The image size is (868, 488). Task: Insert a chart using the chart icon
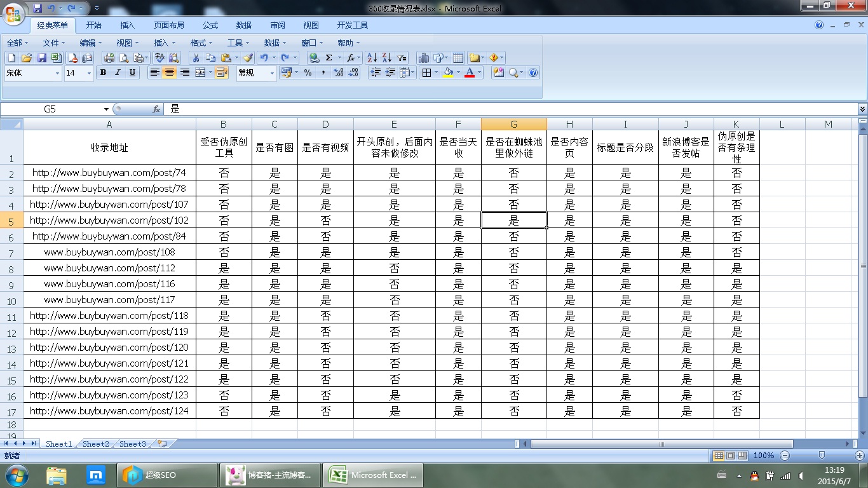(x=423, y=58)
